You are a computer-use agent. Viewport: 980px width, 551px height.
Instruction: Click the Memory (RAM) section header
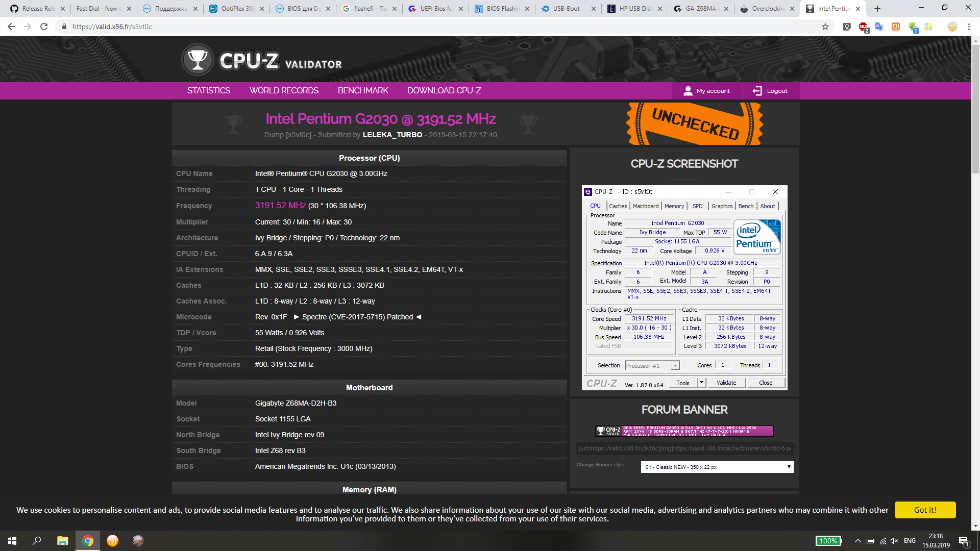coord(370,489)
